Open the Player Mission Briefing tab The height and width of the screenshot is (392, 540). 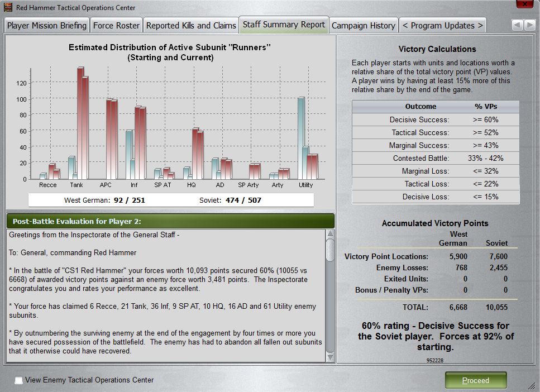46,26
